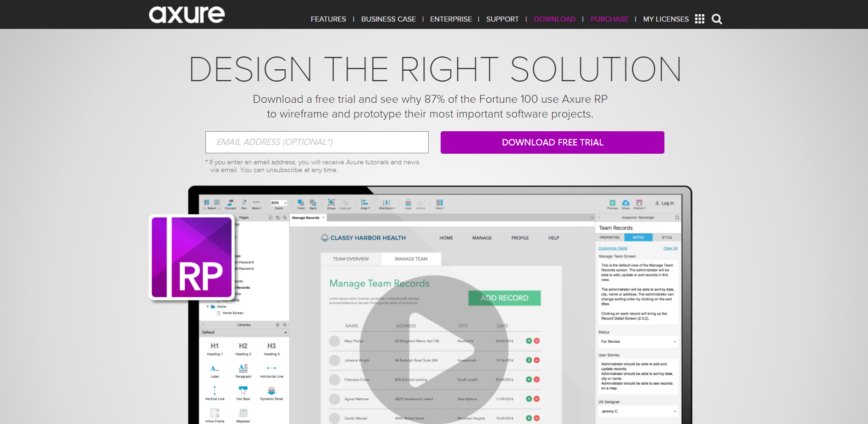
Task: Open the site search magnifier icon
Action: pyautogui.click(x=717, y=19)
